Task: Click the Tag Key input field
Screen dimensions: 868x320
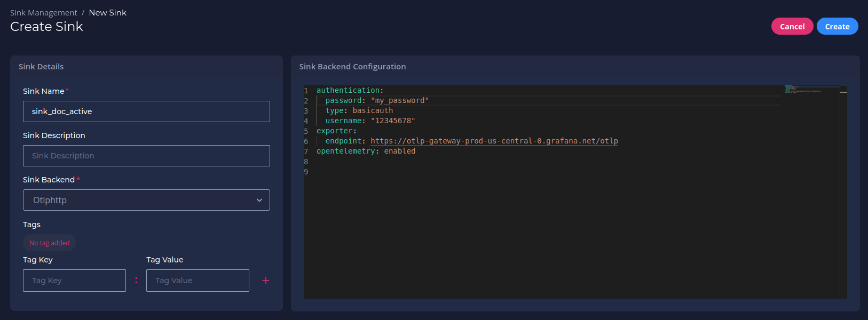Action: [x=74, y=281]
